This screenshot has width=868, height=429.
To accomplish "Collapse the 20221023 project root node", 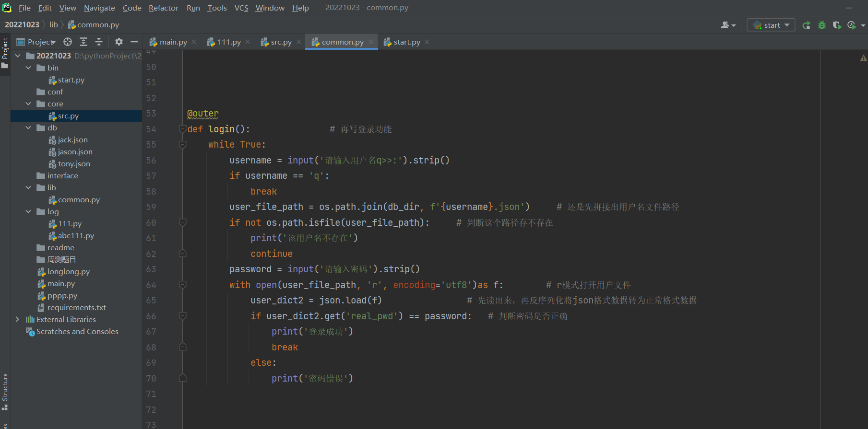I will pyautogui.click(x=18, y=56).
